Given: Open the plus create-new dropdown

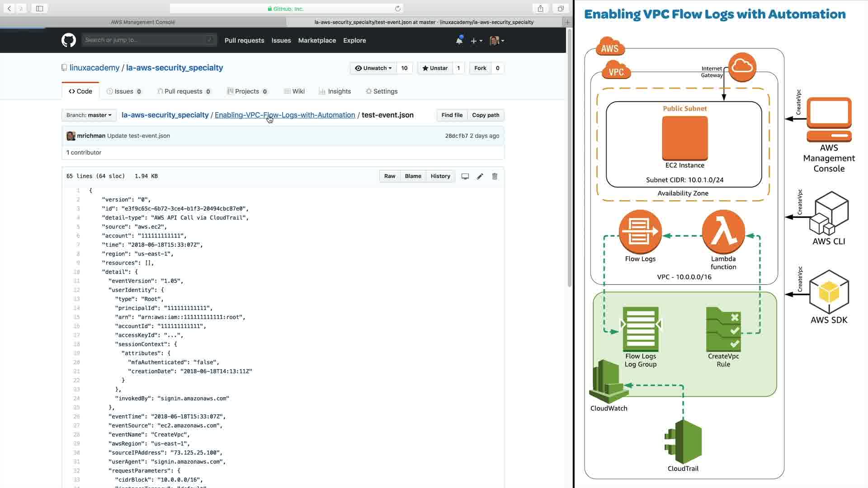Looking at the screenshot, I should click(x=476, y=41).
